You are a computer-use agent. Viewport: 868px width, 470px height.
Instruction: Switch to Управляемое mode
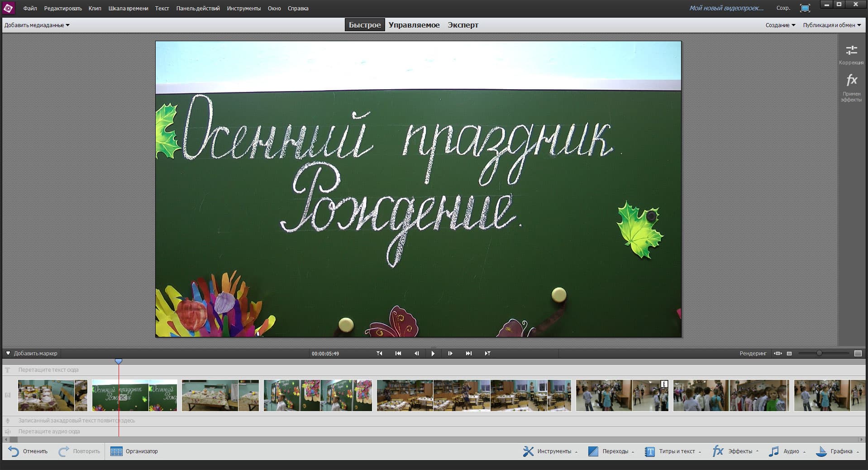click(414, 25)
